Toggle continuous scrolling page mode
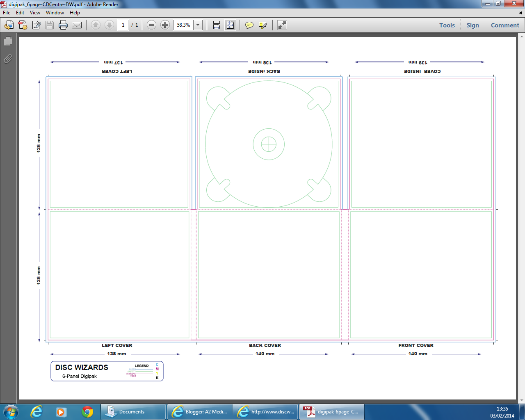This screenshot has height=420, width=525. pyautogui.click(x=216, y=25)
